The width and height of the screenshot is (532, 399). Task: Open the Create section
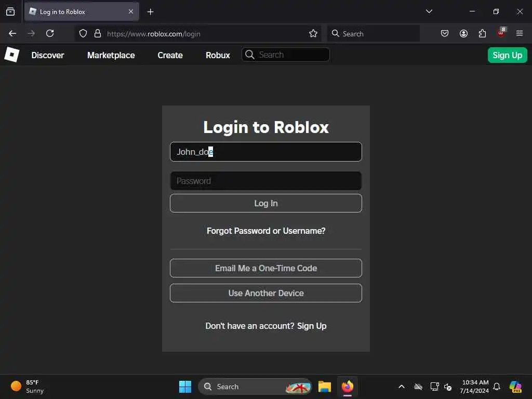pyautogui.click(x=170, y=55)
